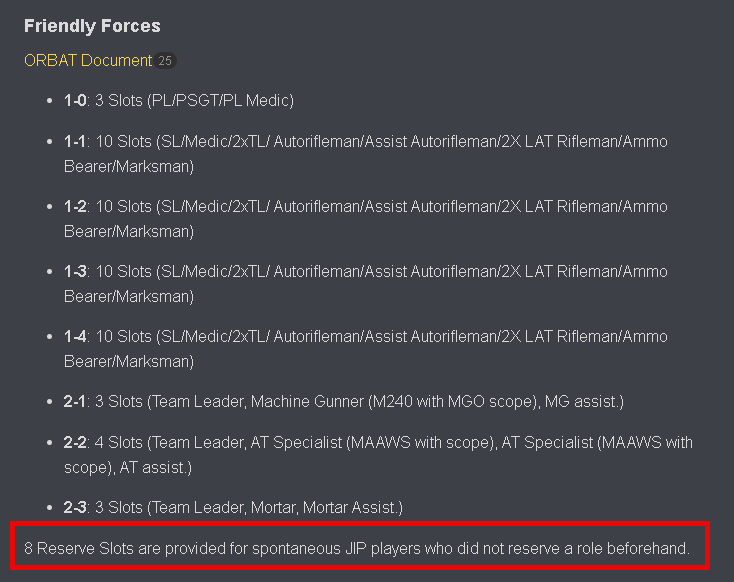Click the 1-4 squad label
This screenshot has height=582, width=734.
click(75, 336)
